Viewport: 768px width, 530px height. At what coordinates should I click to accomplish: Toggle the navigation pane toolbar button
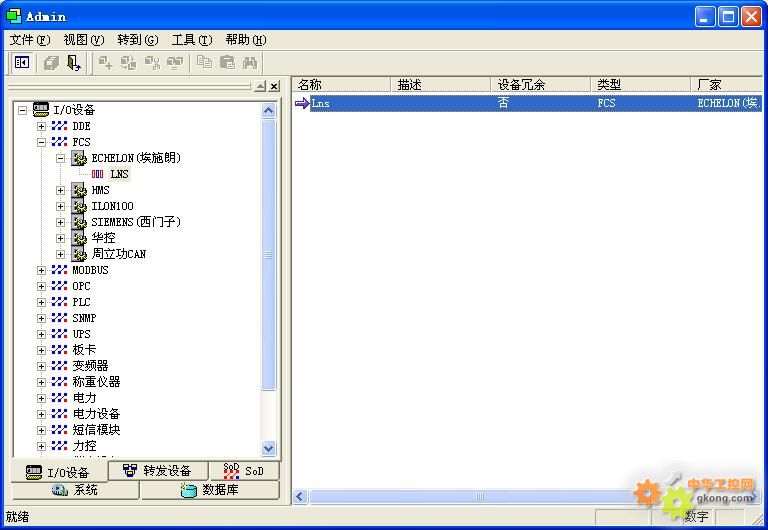pos(21,63)
